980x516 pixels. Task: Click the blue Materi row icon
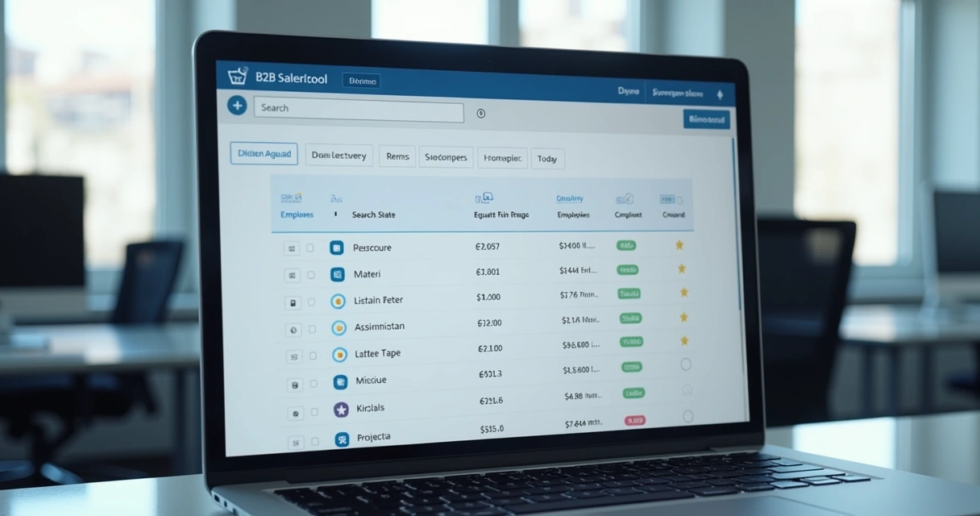(338, 273)
